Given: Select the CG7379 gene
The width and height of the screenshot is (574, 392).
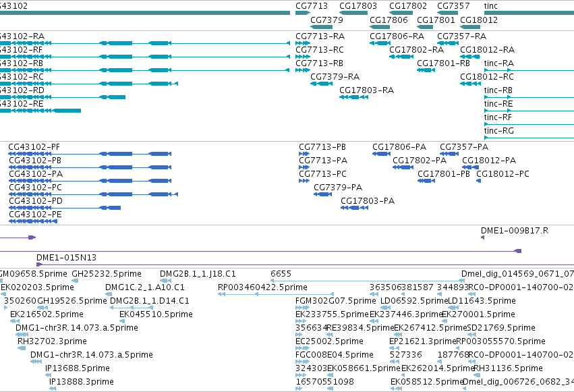Looking at the screenshot, I should (x=322, y=27).
